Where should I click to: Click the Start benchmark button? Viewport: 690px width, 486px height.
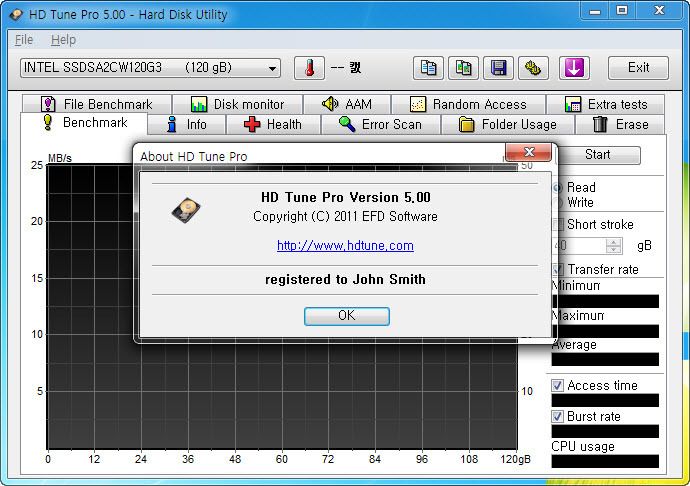click(598, 155)
